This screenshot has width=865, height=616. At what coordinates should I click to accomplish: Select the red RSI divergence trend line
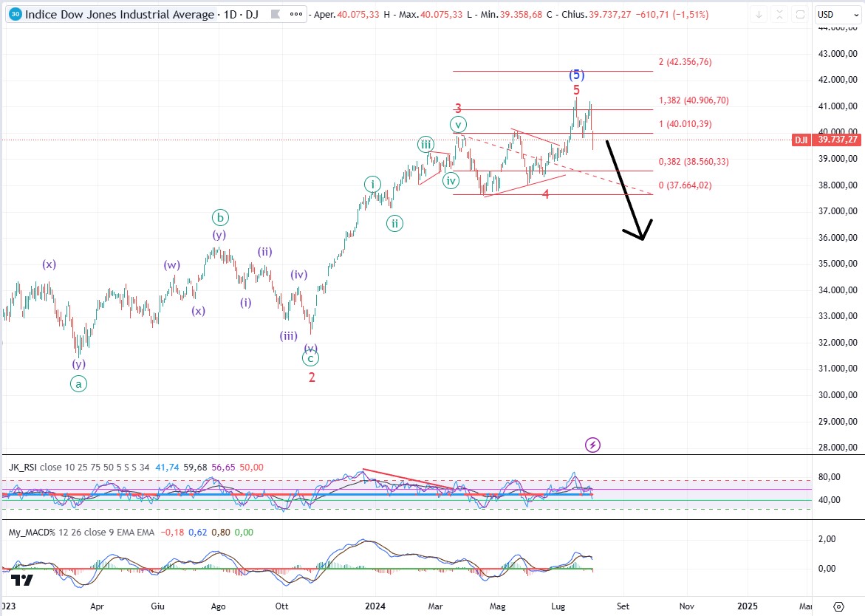click(x=409, y=479)
